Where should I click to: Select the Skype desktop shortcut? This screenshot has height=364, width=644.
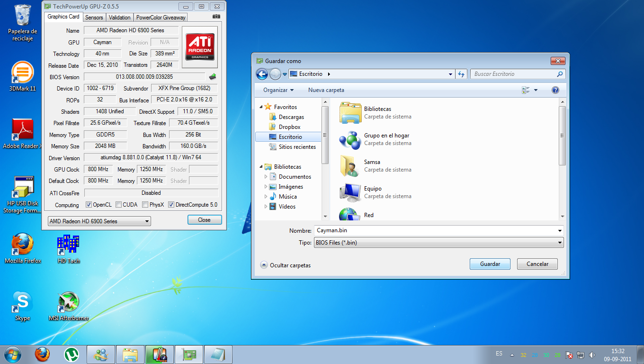[22, 306]
